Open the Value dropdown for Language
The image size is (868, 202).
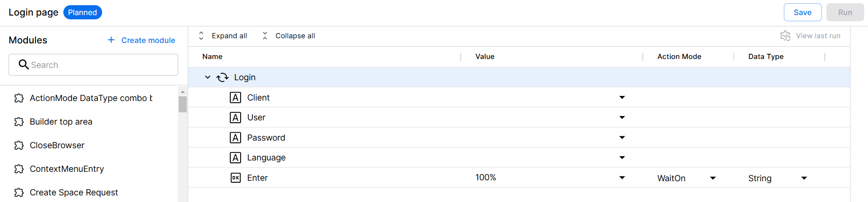click(x=622, y=158)
